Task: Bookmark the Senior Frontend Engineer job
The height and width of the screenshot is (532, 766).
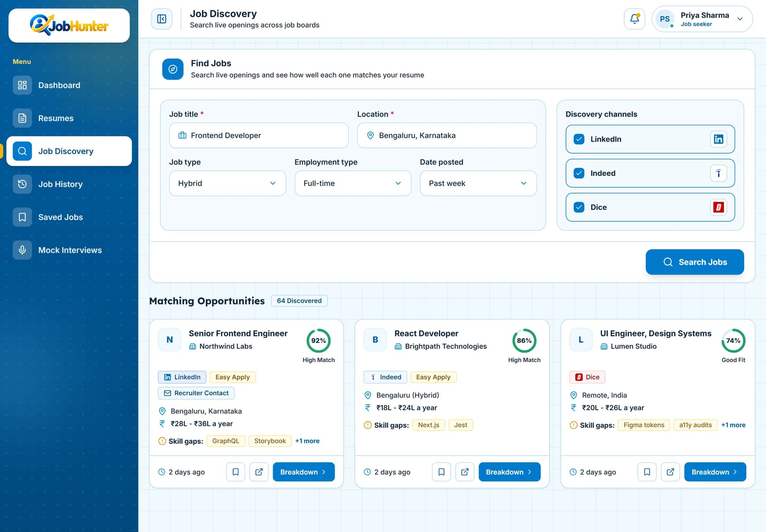Action: (236, 472)
